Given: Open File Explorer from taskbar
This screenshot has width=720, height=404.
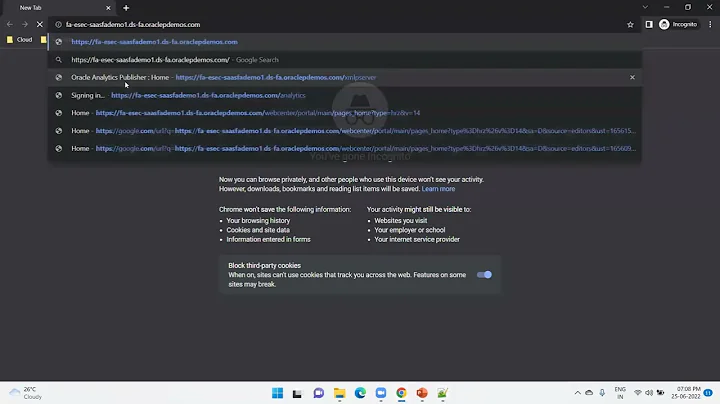Looking at the screenshot, I should pyautogui.click(x=339, y=393).
